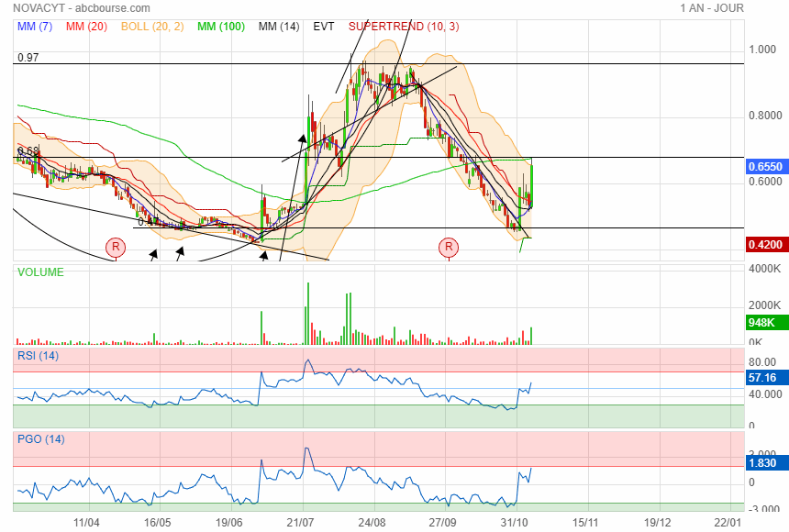Click the 1 AN - JOUR period label
Image resolution: width=789 pixels, height=532 pixels.
pos(712,8)
